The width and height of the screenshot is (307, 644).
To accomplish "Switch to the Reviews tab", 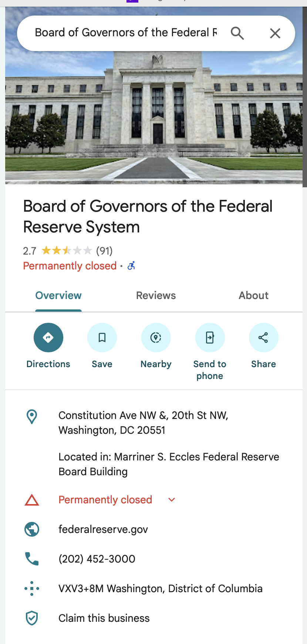I will [156, 295].
